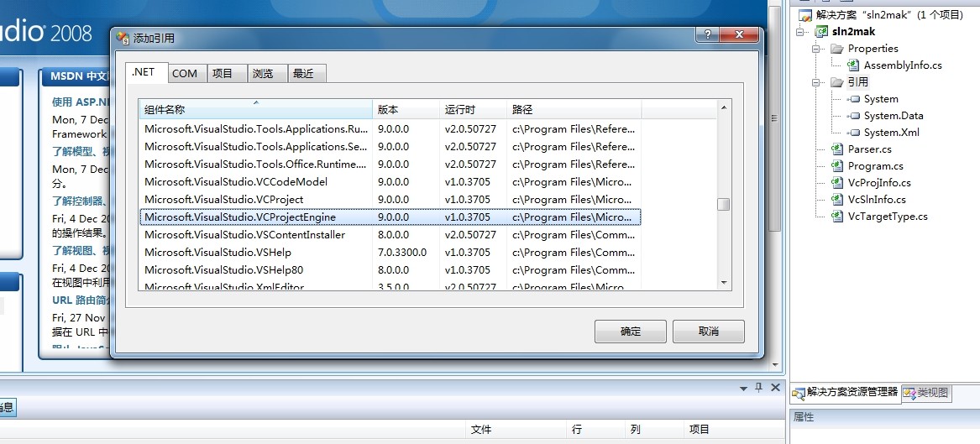The image size is (980, 444).
Task: Close the bottom error list panel
Action: point(776,388)
